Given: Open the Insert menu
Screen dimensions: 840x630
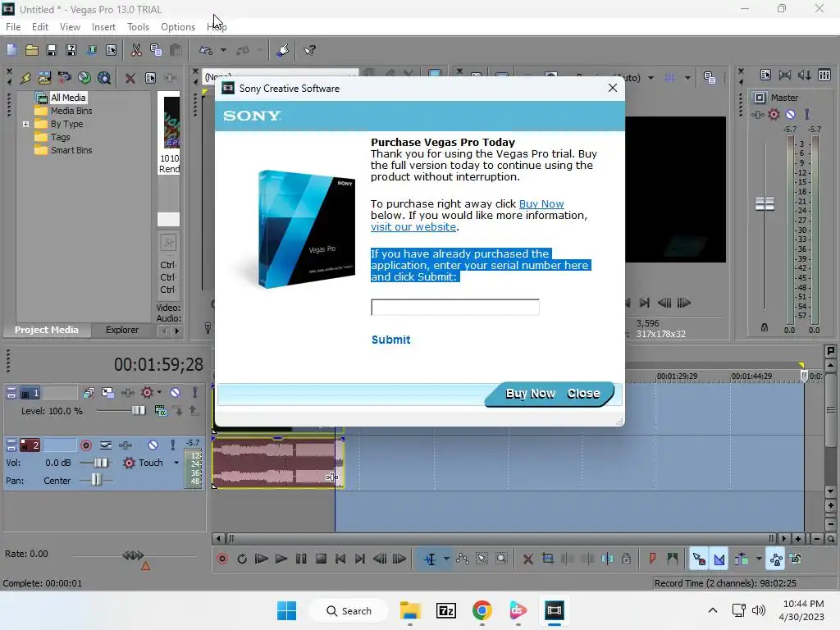Looking at the screenshot, I should (x=103, y=27).
